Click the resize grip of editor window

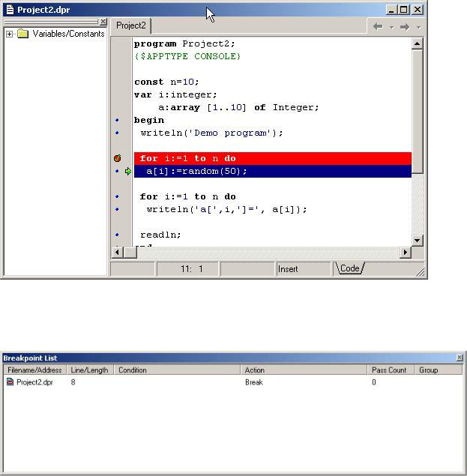[x=421, y=272]
